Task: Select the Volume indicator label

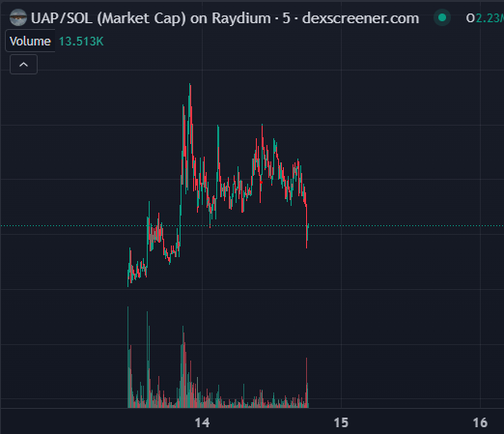Action: click(x=30, y=42)
